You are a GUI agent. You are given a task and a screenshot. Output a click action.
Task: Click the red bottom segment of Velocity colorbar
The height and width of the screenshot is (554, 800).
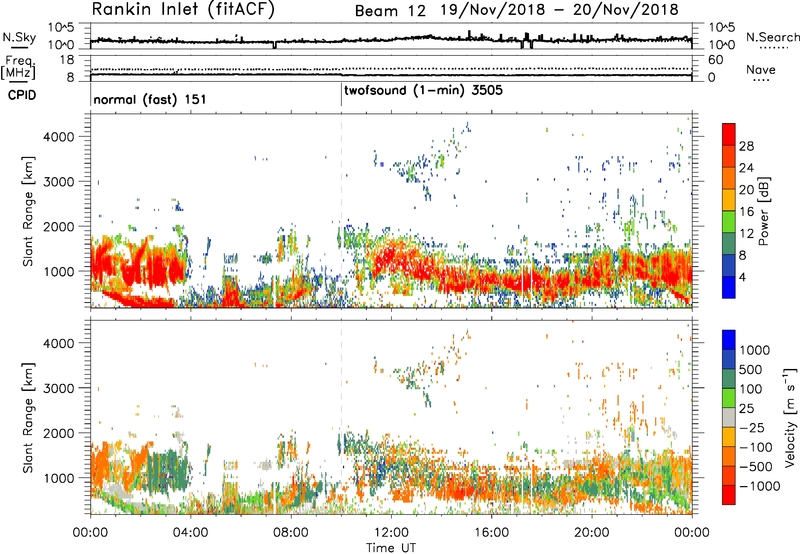coord(729,495)
